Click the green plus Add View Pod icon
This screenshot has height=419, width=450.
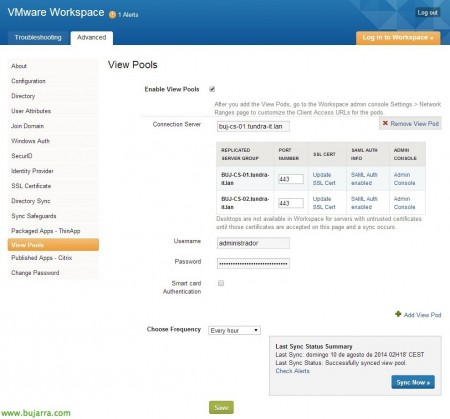(x=398, y=314)
